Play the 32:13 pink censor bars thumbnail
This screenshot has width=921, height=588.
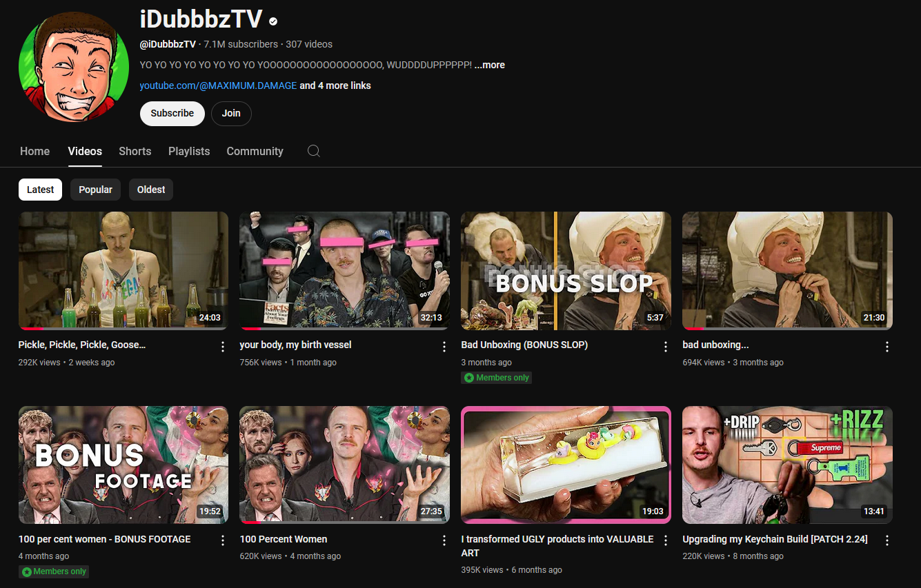(x=345, y=270)
